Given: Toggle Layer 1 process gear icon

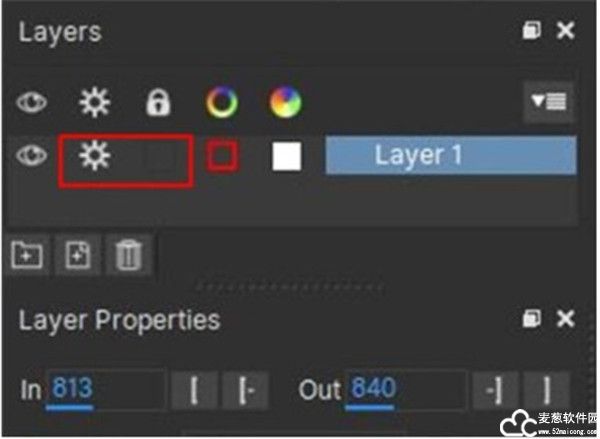Looking at the screenshot, I should point(95,155).
